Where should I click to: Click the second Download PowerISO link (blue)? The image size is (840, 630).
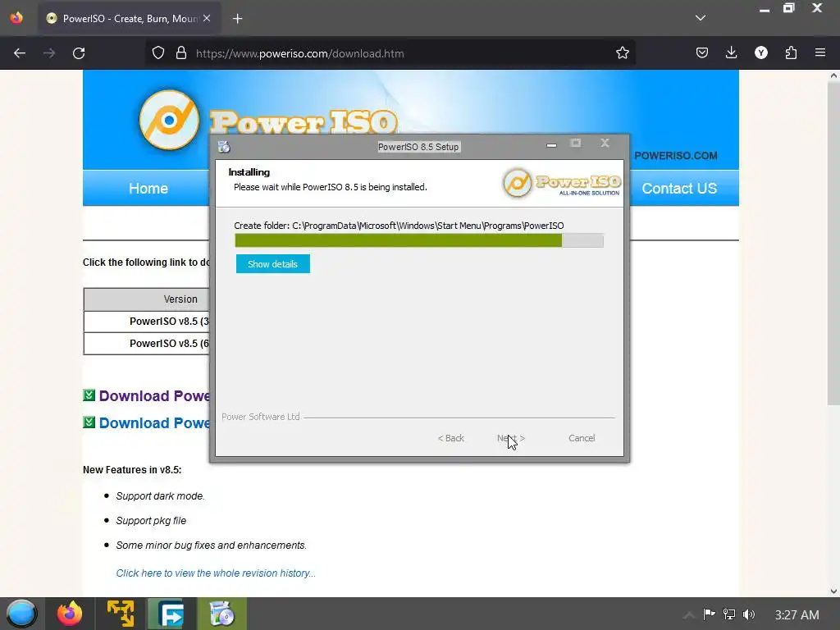click(x=154, y=423)
